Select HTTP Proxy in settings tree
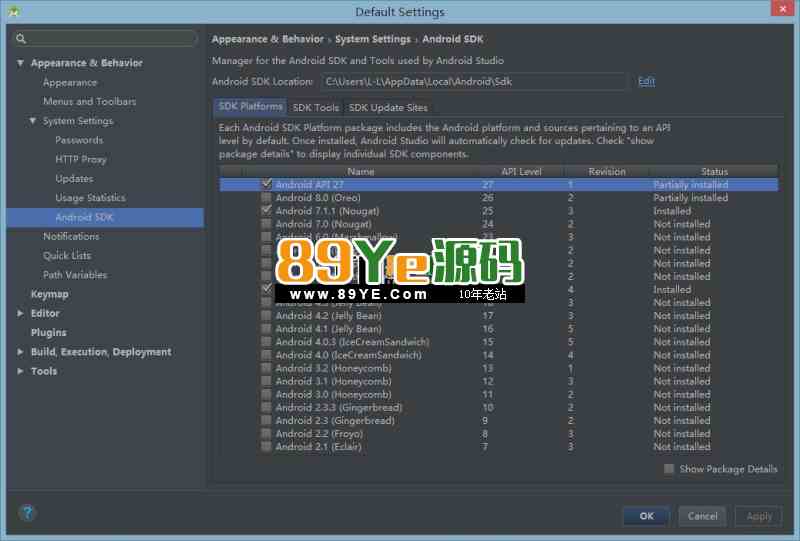The image size is (800, 541). (x=81, y=159)
